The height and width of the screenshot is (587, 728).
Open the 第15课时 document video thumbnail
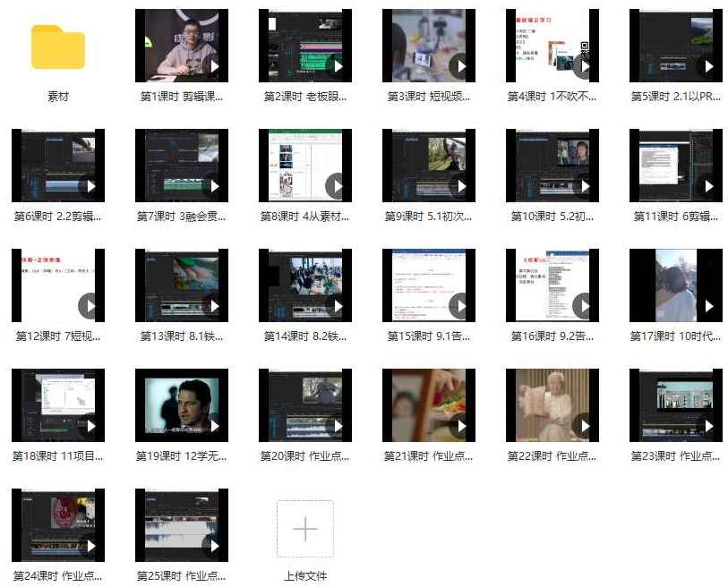point(428,285)
